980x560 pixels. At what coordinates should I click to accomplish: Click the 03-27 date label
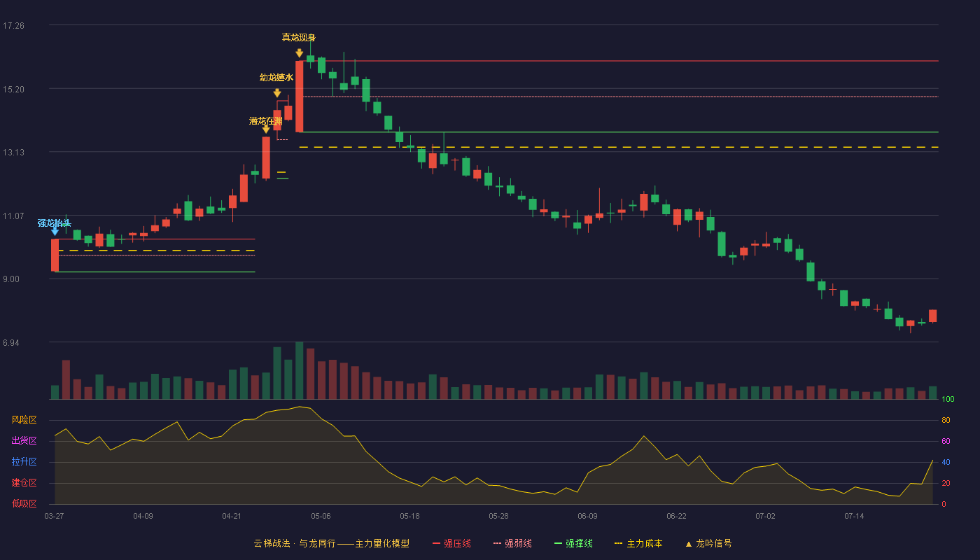(x=54, y=516)
